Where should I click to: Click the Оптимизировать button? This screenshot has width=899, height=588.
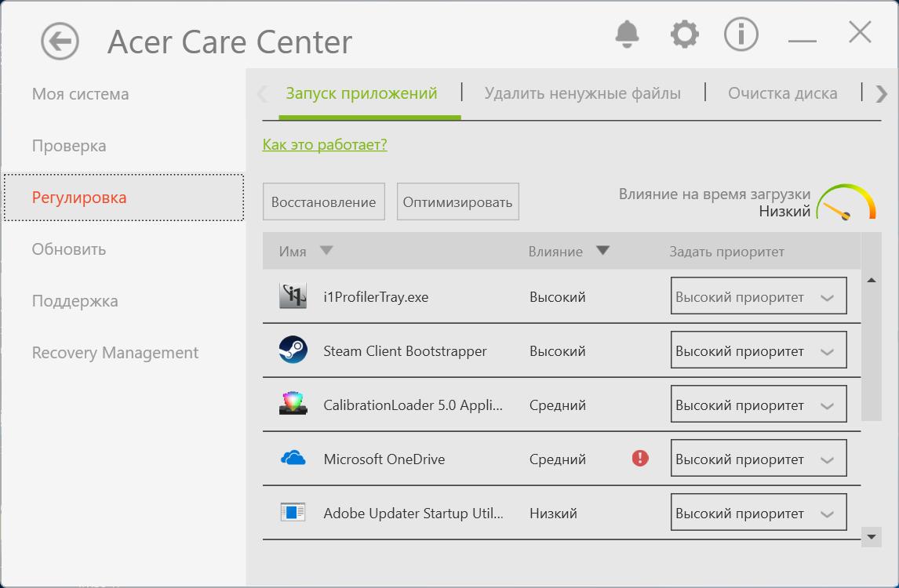(x=457, y=201)
